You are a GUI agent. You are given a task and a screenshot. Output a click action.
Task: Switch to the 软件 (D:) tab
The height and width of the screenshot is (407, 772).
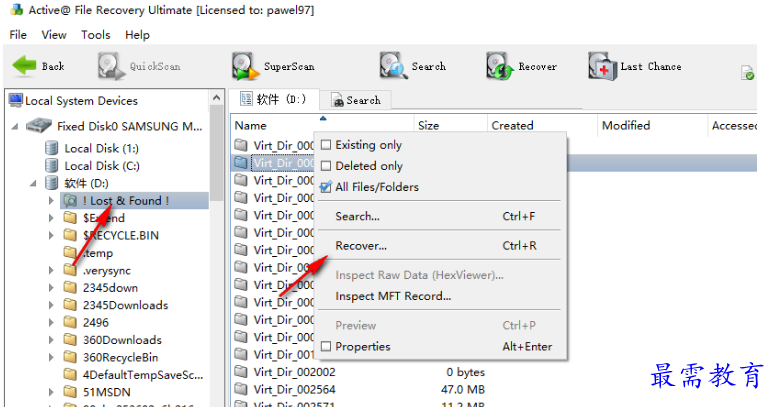[x=274, y=99]
